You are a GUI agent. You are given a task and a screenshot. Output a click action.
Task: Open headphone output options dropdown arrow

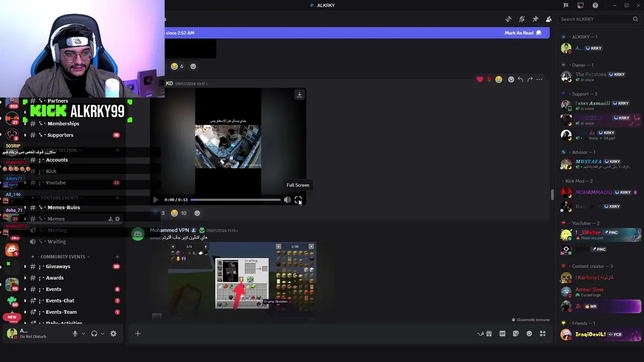103,333
